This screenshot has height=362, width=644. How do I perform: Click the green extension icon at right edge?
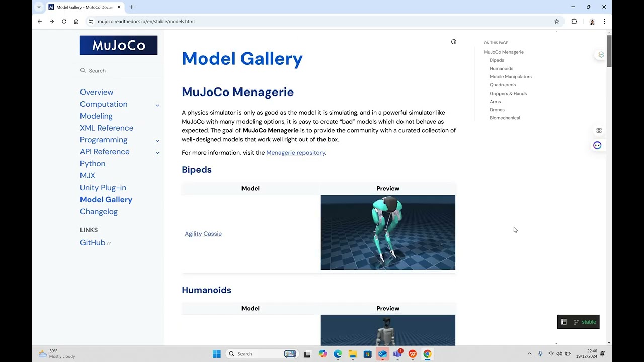[601, 55]
